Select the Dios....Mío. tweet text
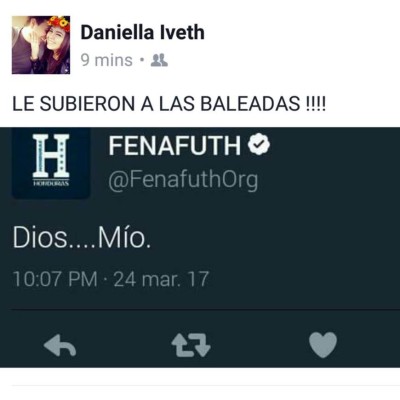400x400 pixels. [x=82, y=238]
